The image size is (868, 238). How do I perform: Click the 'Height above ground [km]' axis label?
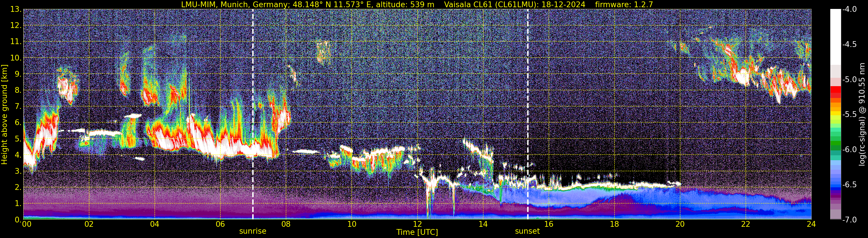pyautogui.click(x=4, y=114)
